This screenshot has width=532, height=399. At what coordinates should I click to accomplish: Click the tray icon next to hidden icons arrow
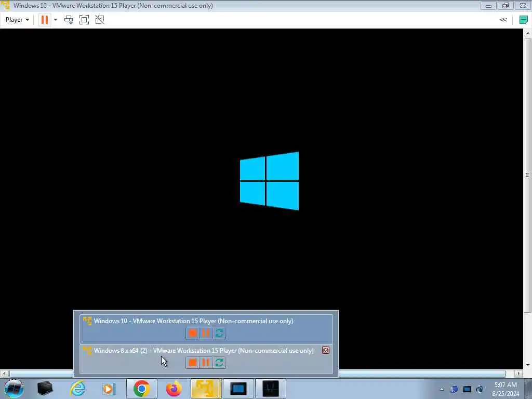454,389
